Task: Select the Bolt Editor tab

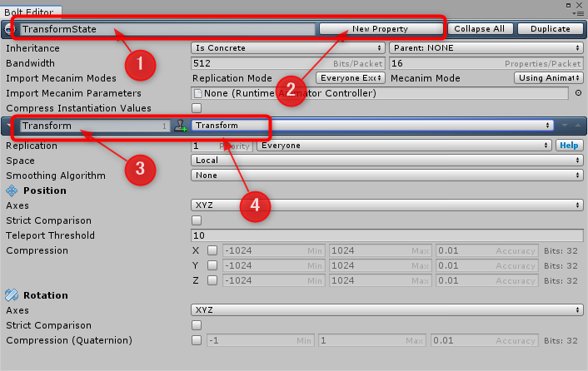Action: coord(31,12)
